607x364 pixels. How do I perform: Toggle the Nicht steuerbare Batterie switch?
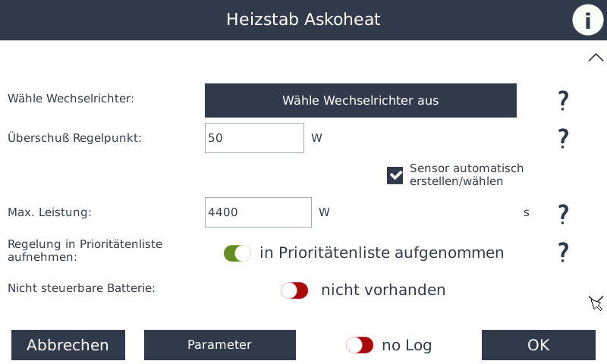point(294,290)
